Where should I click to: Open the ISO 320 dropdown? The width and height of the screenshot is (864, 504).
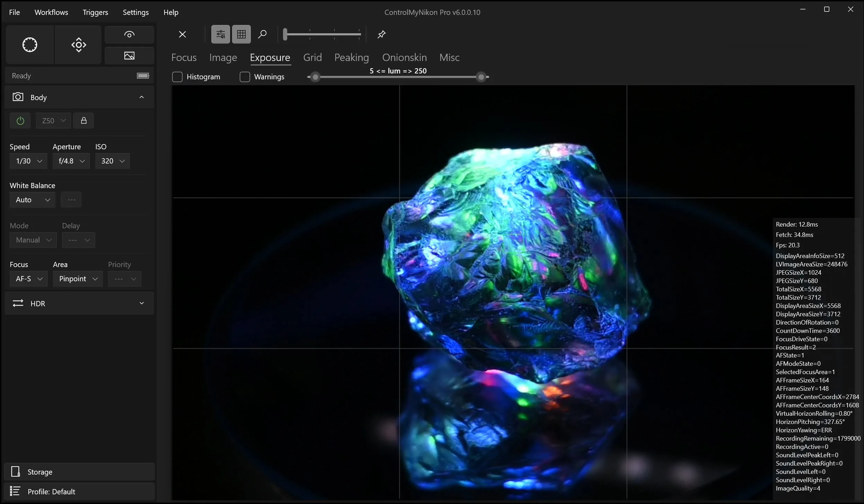[x=113, y=161]
